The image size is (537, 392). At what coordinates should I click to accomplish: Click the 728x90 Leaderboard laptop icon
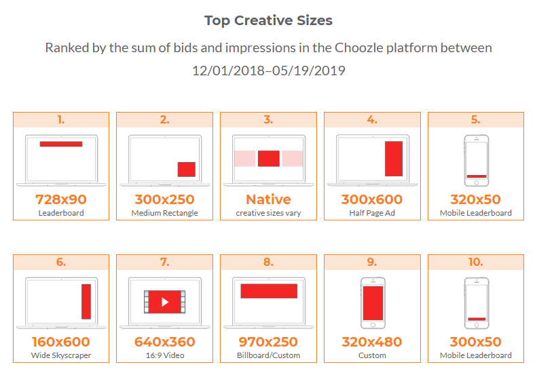coord(61,161)
